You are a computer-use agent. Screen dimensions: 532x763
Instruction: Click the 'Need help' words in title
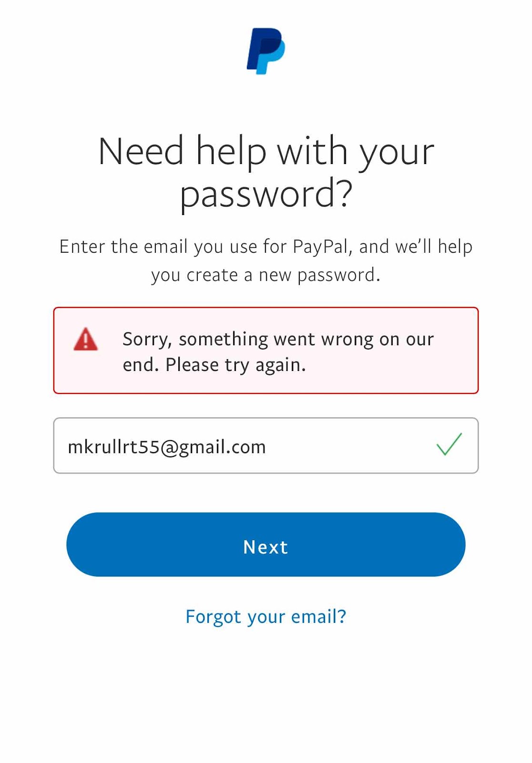(x=182, y=151)
